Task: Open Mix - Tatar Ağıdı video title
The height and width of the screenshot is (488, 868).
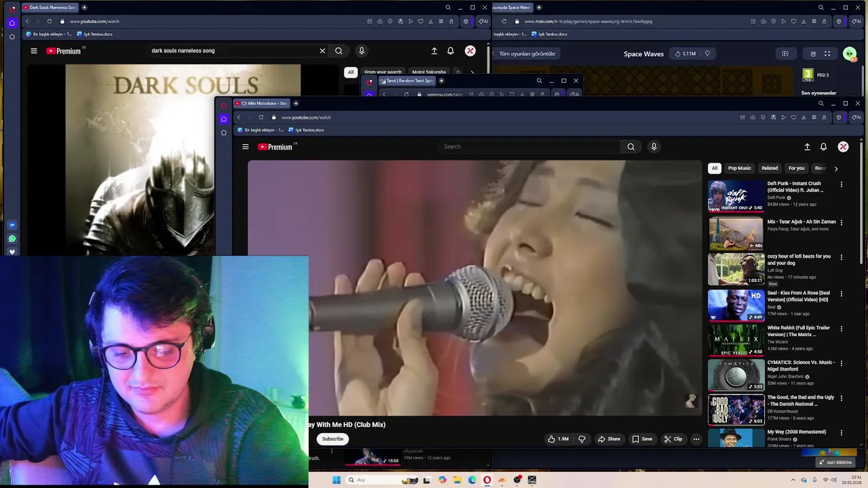Action: pyautogui.click(x=802, y=222)
